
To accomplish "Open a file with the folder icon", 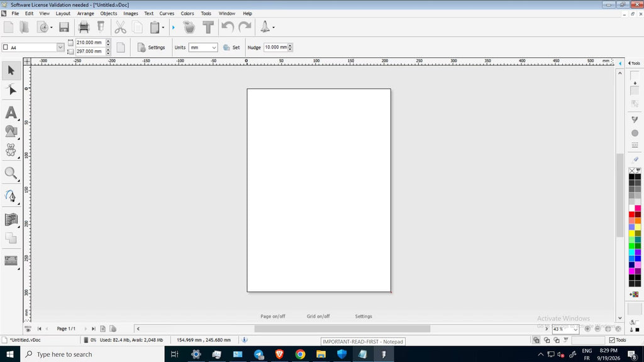I will tap(25, 28).
